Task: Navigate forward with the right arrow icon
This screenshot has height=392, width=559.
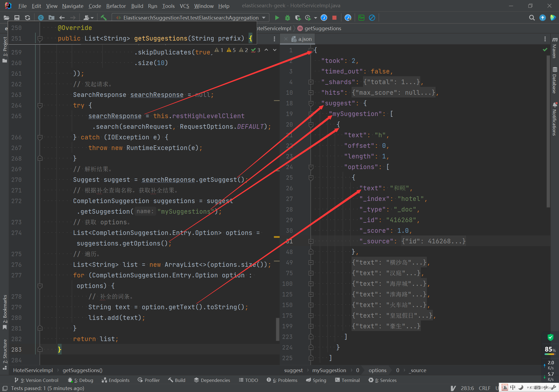Action: 73,18
